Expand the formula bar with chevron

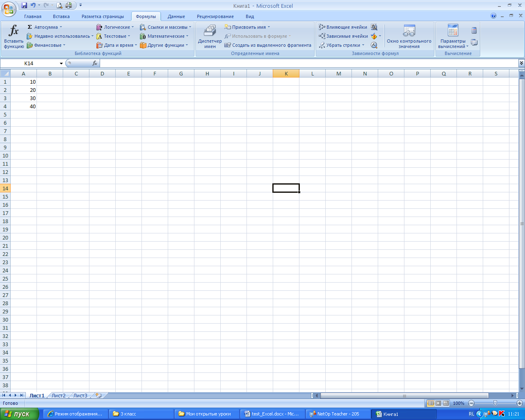[x=521, y=63]
